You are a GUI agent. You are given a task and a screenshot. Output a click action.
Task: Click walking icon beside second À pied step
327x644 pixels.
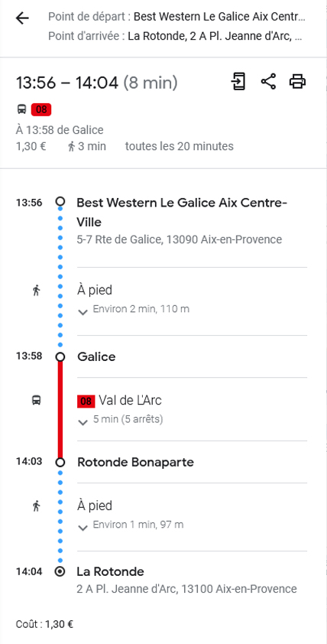click(x=37, y=506)
